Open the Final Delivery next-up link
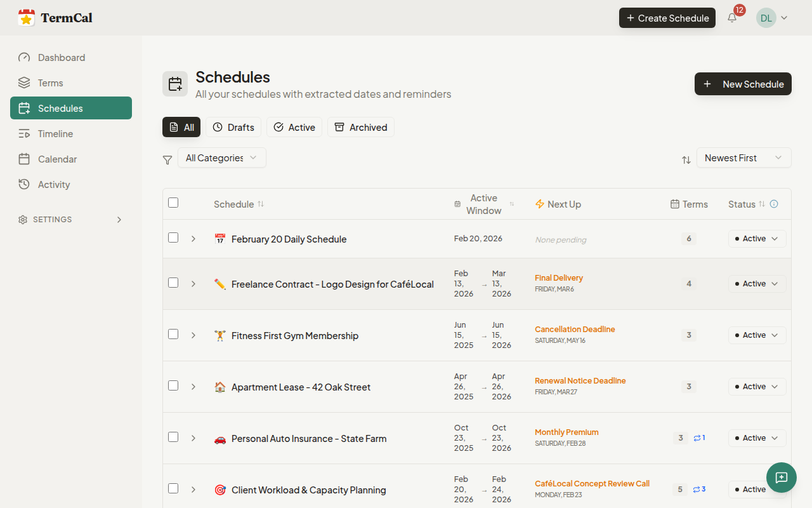This screenshot has height=508, width=812. click(558, 277)
